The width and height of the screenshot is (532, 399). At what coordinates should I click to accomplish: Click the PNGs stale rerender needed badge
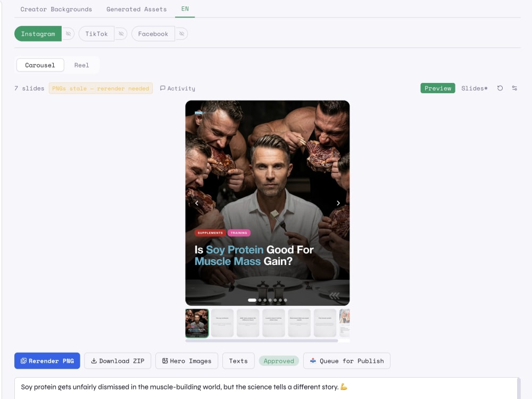pyautogui.click(x=101, y=88)
